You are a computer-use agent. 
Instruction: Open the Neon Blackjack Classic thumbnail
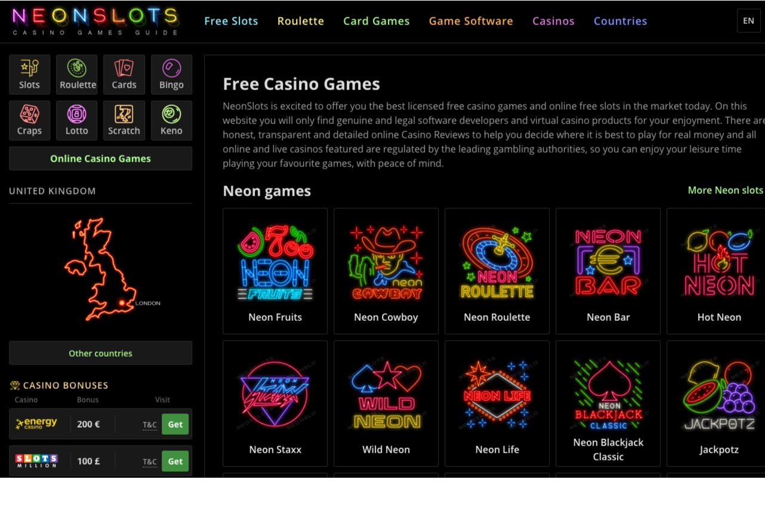click(608, 404)
